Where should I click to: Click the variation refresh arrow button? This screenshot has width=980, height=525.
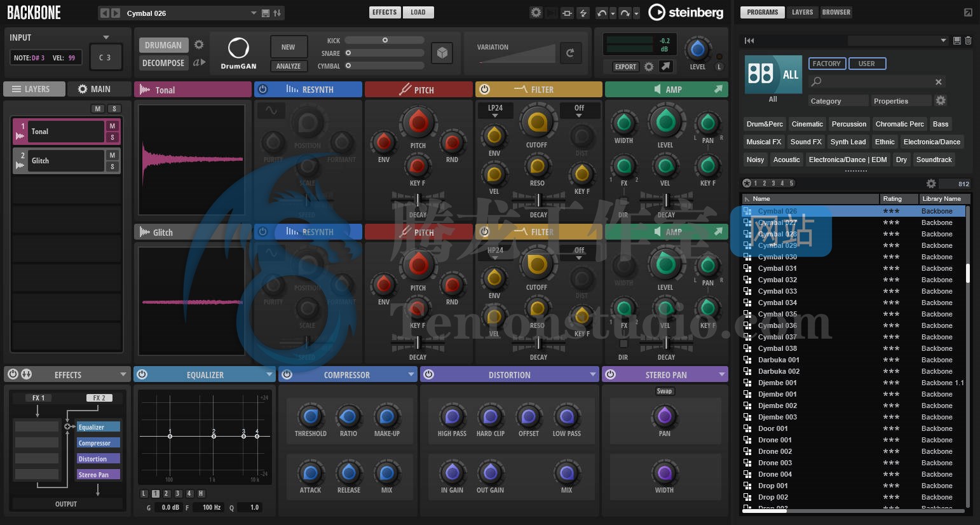[x=570, y=53]
